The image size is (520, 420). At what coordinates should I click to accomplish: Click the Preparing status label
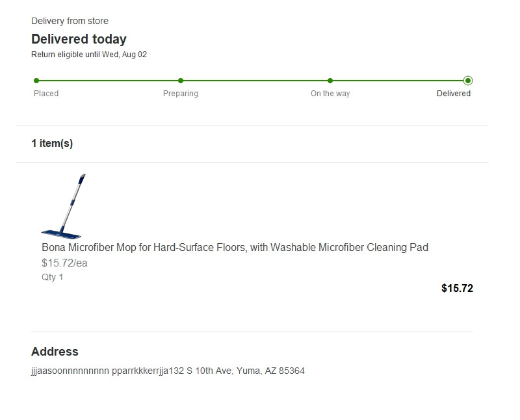click(181, 94)
